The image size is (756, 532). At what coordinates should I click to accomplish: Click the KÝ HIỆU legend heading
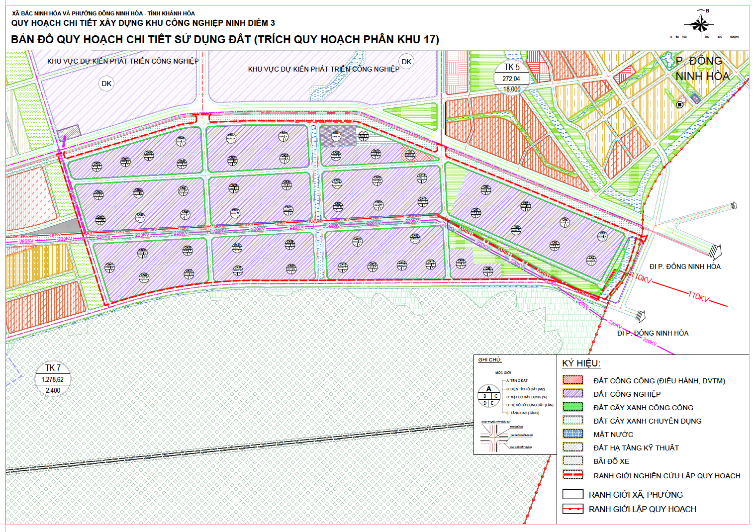click(581, 363)
